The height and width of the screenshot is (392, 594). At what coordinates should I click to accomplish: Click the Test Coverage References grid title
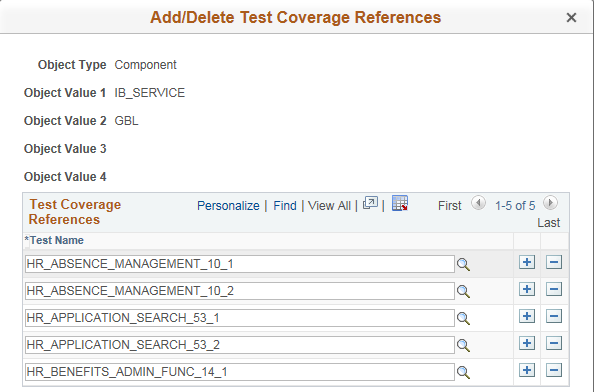coord(75,212)
